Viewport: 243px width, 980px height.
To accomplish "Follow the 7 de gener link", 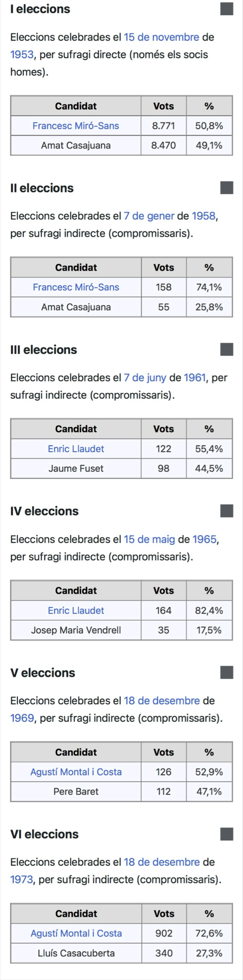I will pos(148,216).
